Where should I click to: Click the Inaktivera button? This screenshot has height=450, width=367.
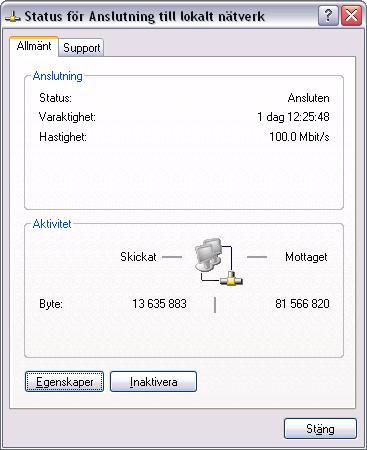153,382
